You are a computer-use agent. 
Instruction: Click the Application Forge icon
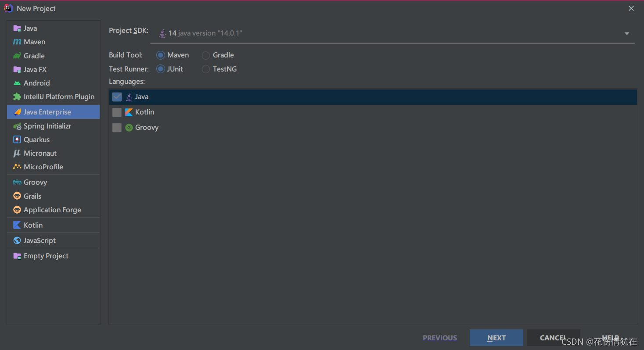pyautogui.click(x=17, y=210)
